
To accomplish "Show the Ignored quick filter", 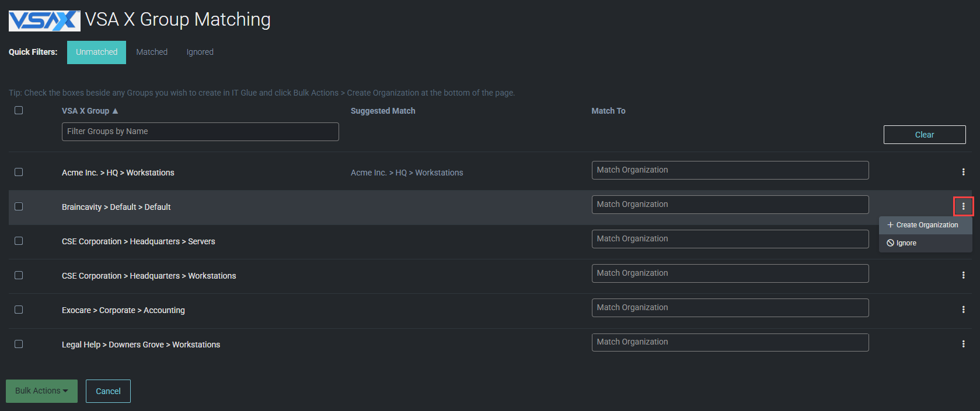I will coord(200,52).
